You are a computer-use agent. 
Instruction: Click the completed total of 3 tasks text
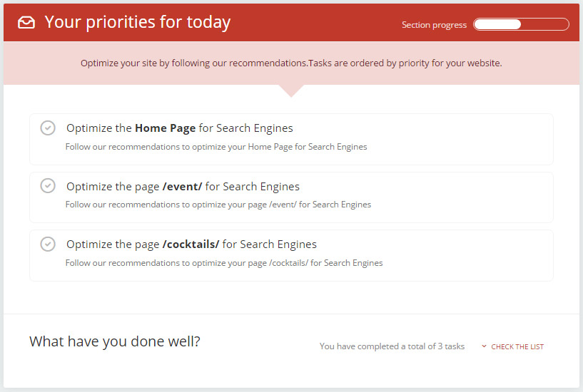coord(392,346)
